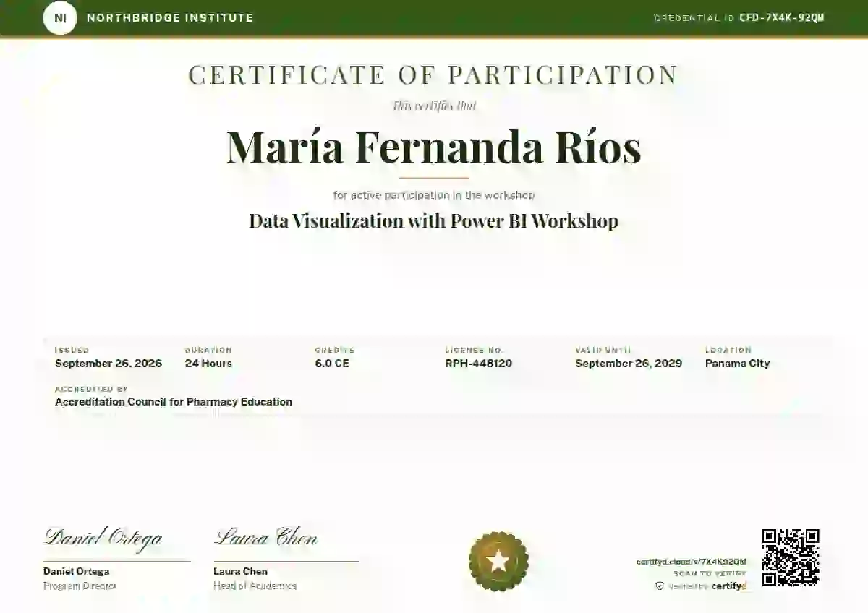Click the verified shield icon near certifyd

tap(659, 586)
